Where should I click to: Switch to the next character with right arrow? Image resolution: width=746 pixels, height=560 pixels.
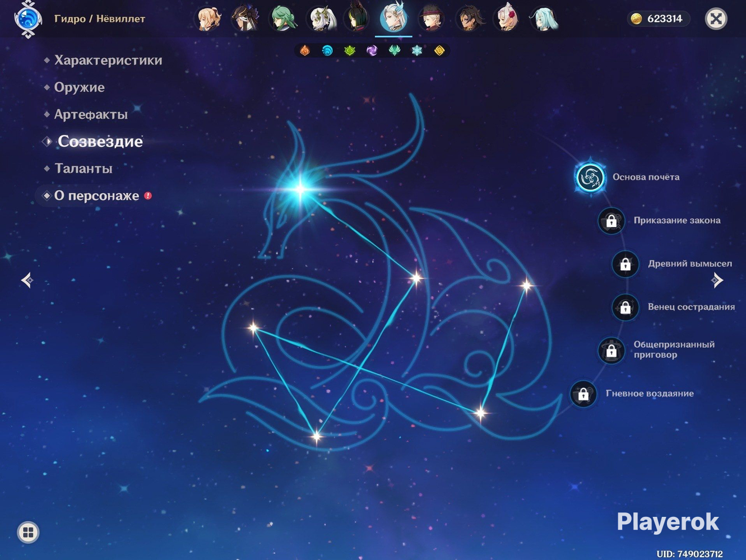[717, 280]
